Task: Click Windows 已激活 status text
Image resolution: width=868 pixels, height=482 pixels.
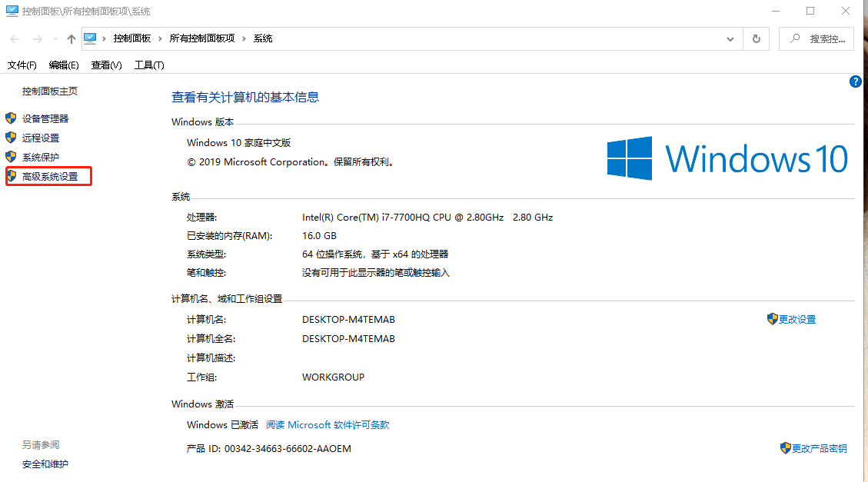Action: [x=222, y=425]
